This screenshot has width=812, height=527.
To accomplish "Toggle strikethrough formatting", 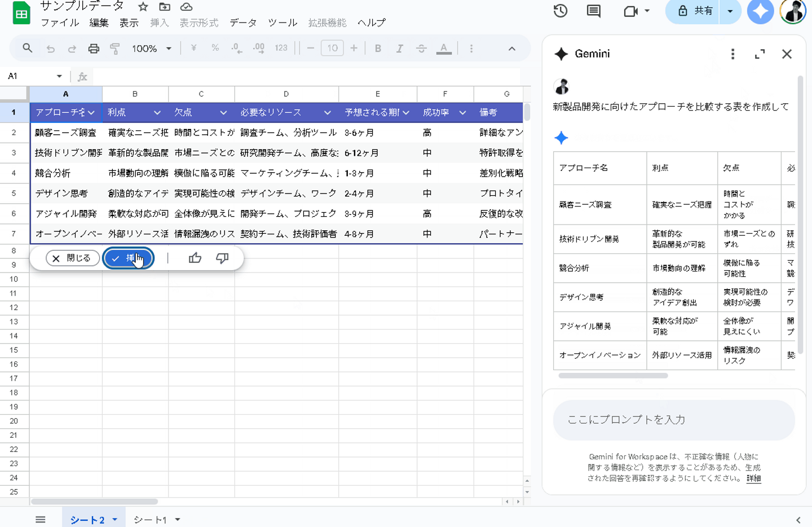I will pyautogui.click(x=421, y=49).
